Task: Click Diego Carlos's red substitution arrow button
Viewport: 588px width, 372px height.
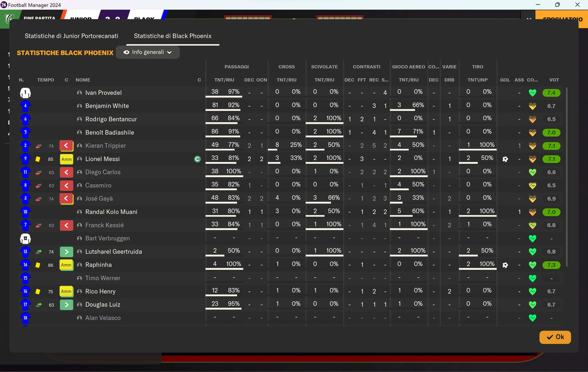Action: point(66,173)
